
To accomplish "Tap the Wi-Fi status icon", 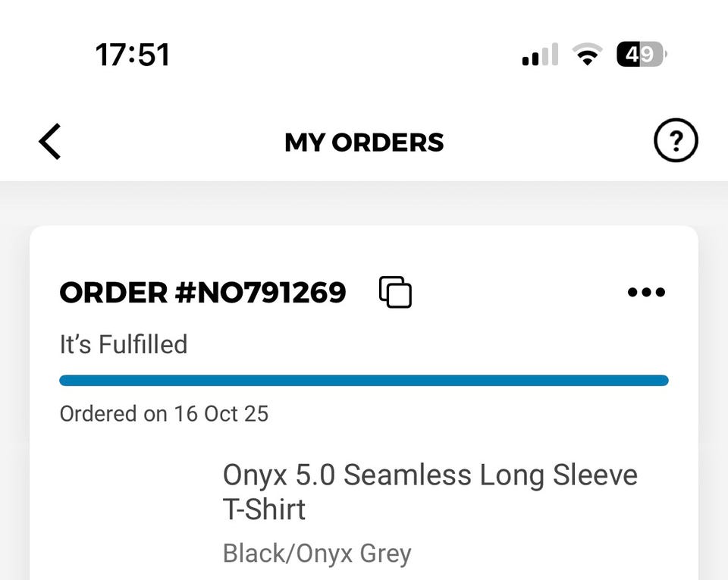I will (x=585, y=55).
